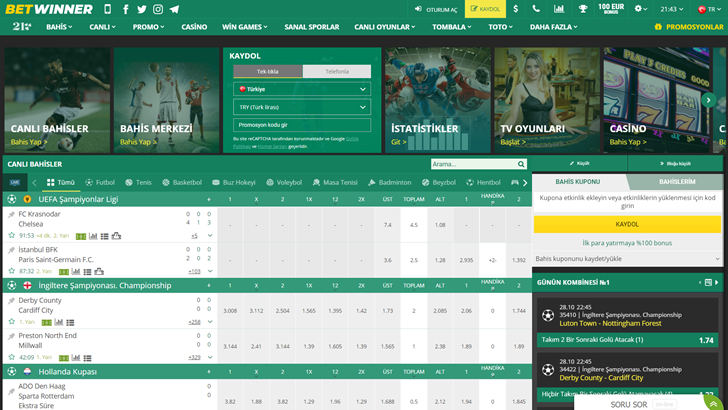Image resolution: width=728 pixels, height=410 pixels.
Task: Click the yellow KAYDOL button in bet slip
Action: coord(627,224)
